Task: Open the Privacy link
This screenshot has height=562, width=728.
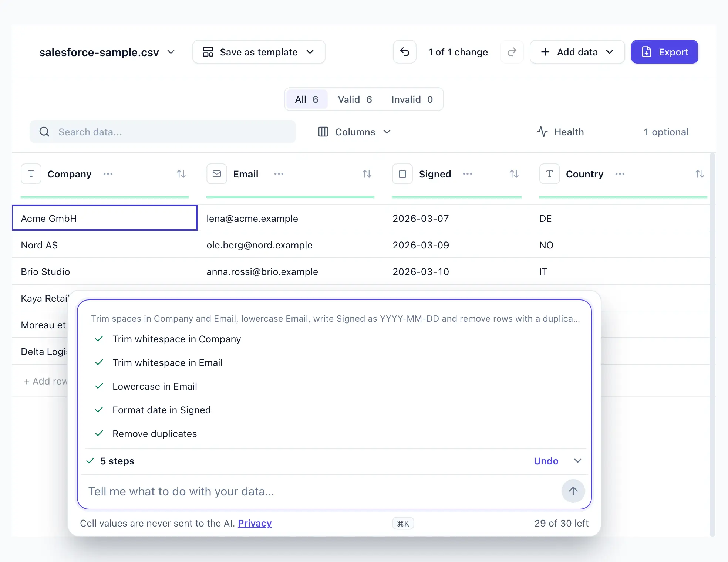Action: (x=255, y=523)
